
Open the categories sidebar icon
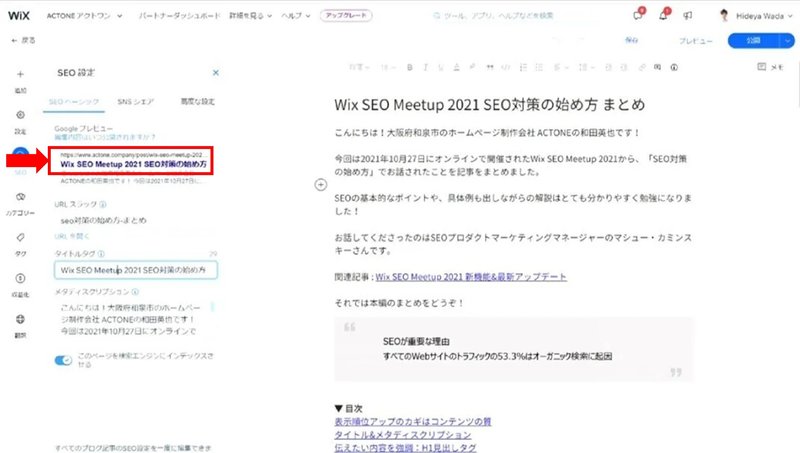(x=20, y=197)
